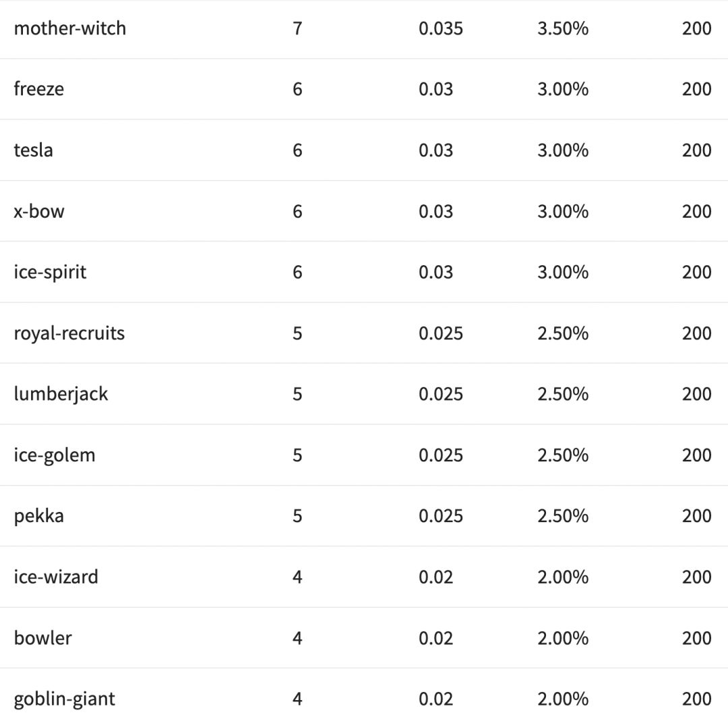Select count 4 in the bowler row
This screenshot has height=721, width=728.
coord(297,638)
